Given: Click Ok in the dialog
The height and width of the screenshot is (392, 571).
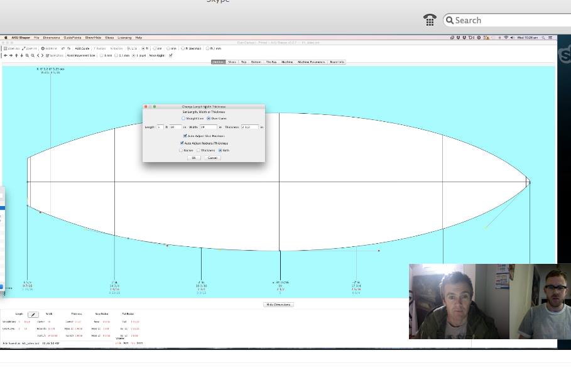Looking at the screenshot, I should click(194, 158).
